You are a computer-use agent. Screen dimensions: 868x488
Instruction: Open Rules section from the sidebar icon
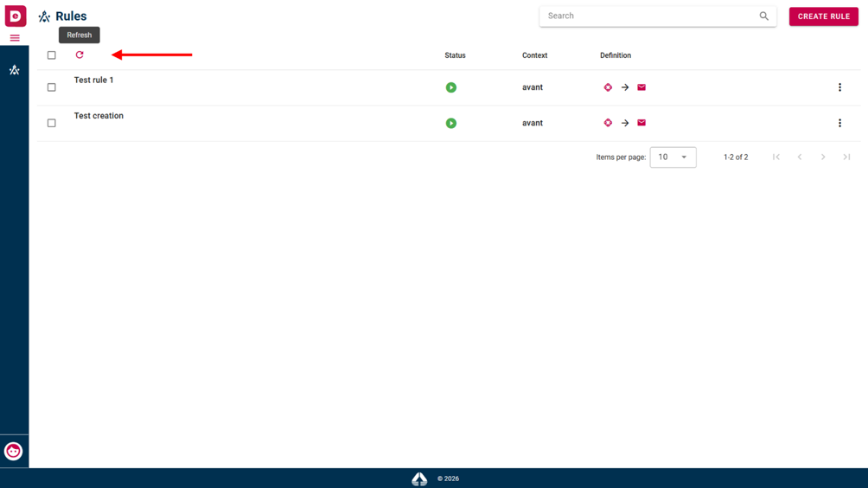(15, 70)
